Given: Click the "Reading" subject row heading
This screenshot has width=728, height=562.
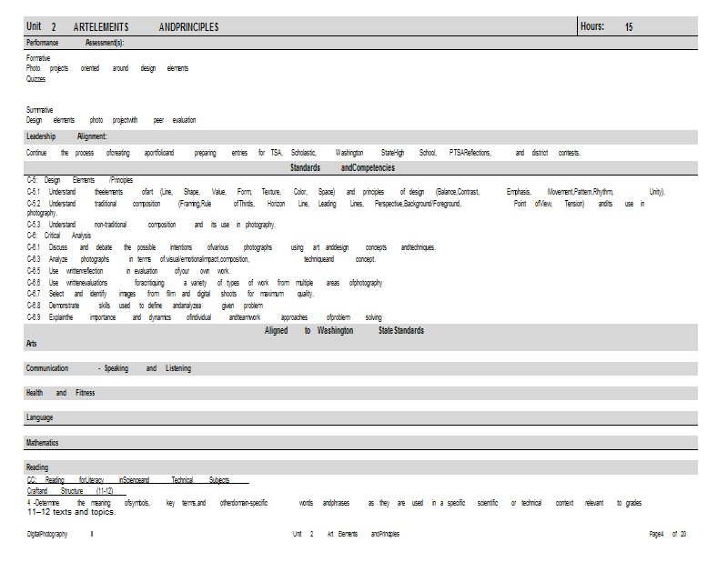Looking at the screenshot, I should click(x=360, y=467).
